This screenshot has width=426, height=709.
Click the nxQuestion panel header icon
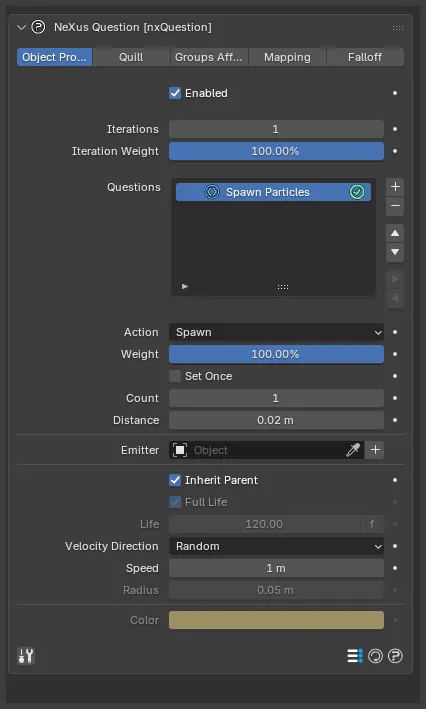click(x=38, y=27)
